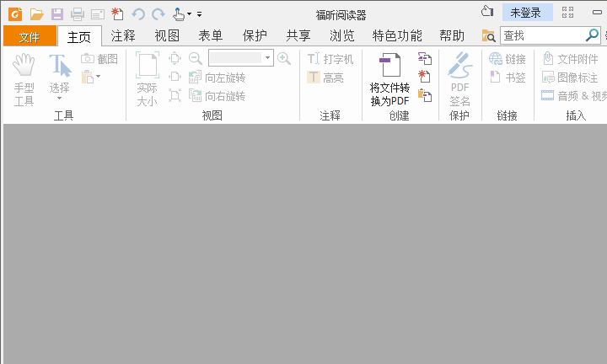The height and width of the screenshot is (364, 607).
Task: Click the zoom out magnifier icon
Action: coord(196,58)
